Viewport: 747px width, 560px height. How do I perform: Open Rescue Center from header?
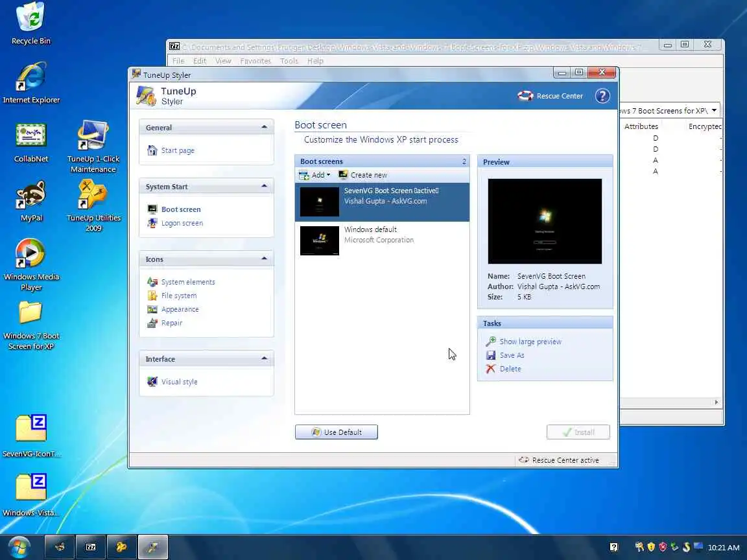[x=551, y=96]
